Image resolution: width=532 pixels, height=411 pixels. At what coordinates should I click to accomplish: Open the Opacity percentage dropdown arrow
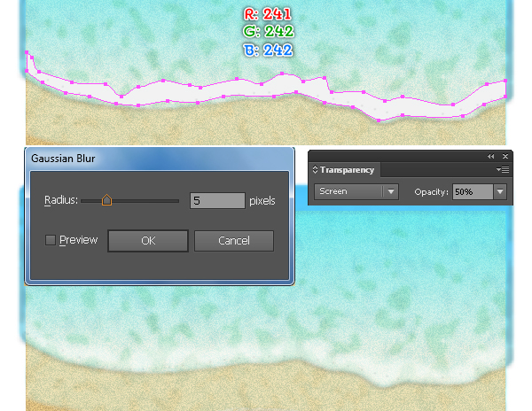pyautogui.click(x=500, y=192)
